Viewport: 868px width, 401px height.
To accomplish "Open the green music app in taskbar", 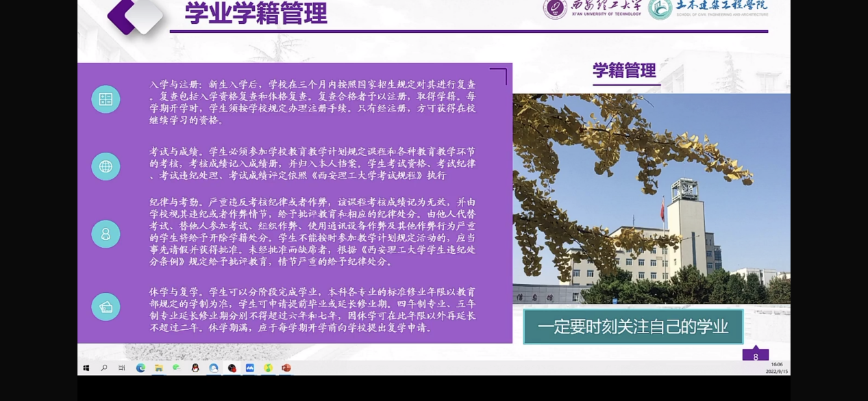I will 268,368.
